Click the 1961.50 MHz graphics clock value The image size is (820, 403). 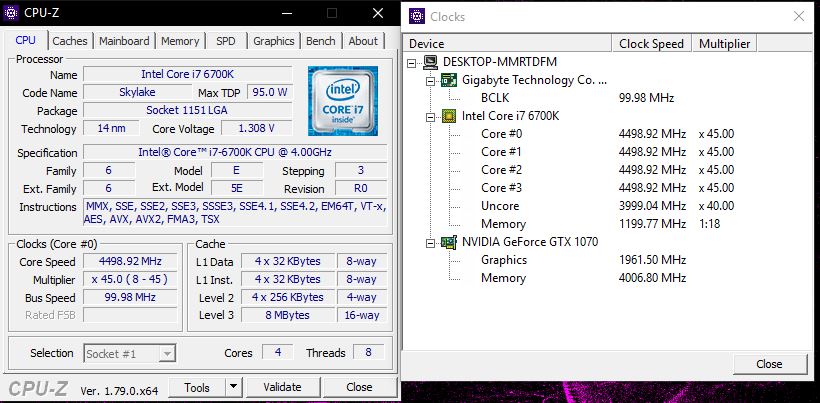point(652,260)
